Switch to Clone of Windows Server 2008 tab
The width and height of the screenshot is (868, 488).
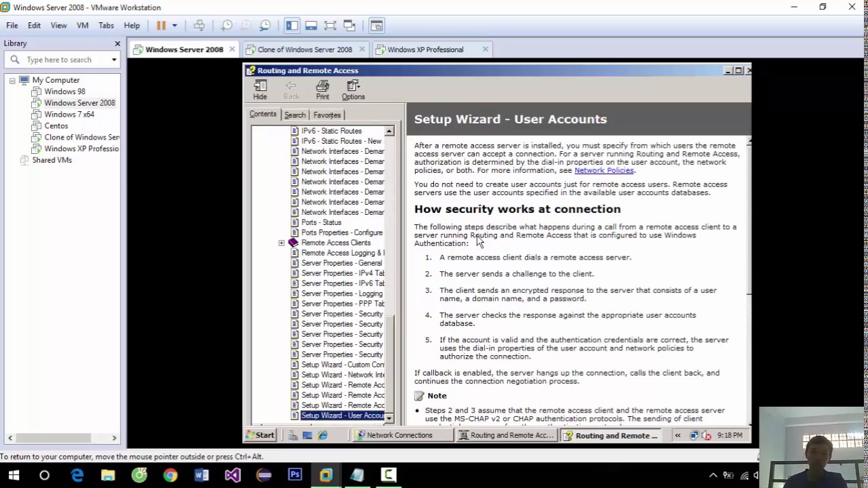pyautogui.click(x=304, y=49)
